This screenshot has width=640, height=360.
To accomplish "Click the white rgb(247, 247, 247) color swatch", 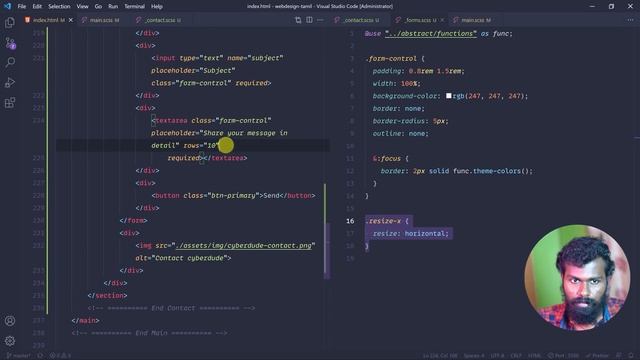I will pyautogui.click(x=449, y=96).
